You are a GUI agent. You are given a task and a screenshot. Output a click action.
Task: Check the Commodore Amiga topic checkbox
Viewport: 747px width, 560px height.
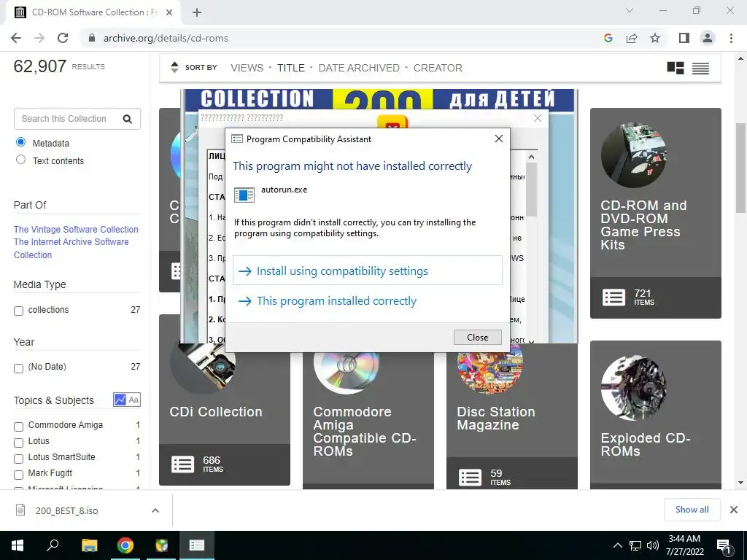coord(18,427)
